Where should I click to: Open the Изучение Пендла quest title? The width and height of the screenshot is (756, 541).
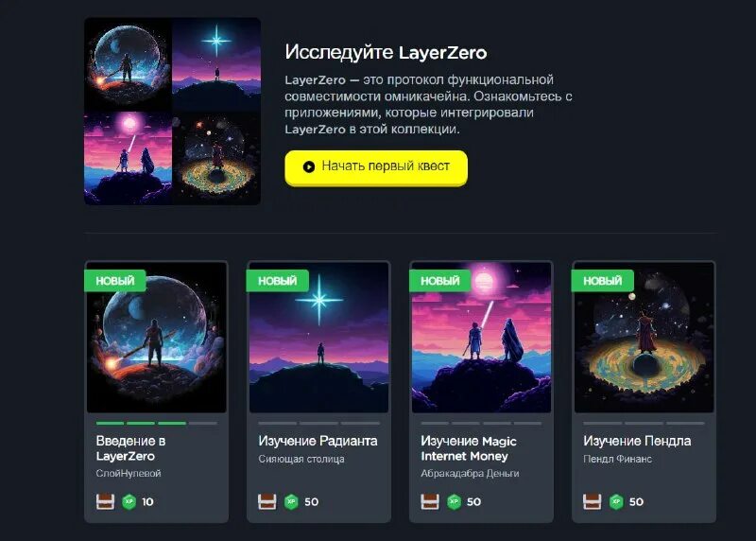(x=637, y=441)
